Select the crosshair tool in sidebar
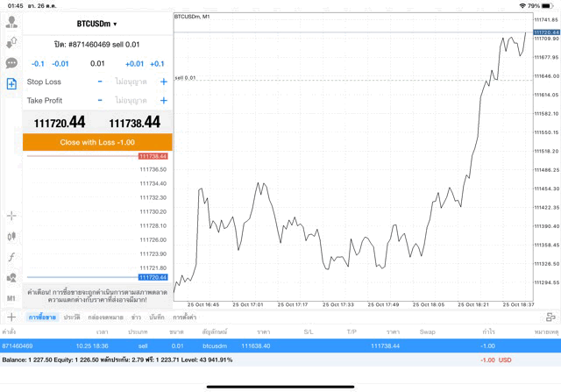This screenshot has width=561, height=392. 11,216
